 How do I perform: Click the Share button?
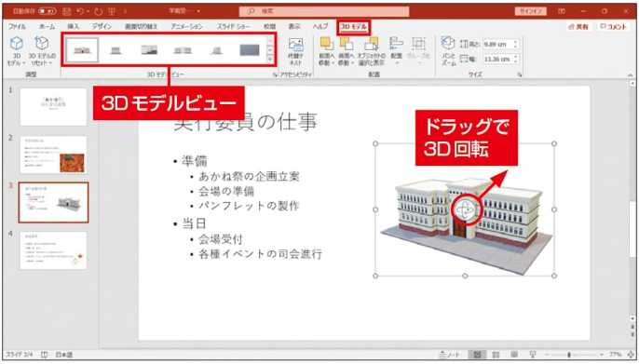(x=578, y=27)
